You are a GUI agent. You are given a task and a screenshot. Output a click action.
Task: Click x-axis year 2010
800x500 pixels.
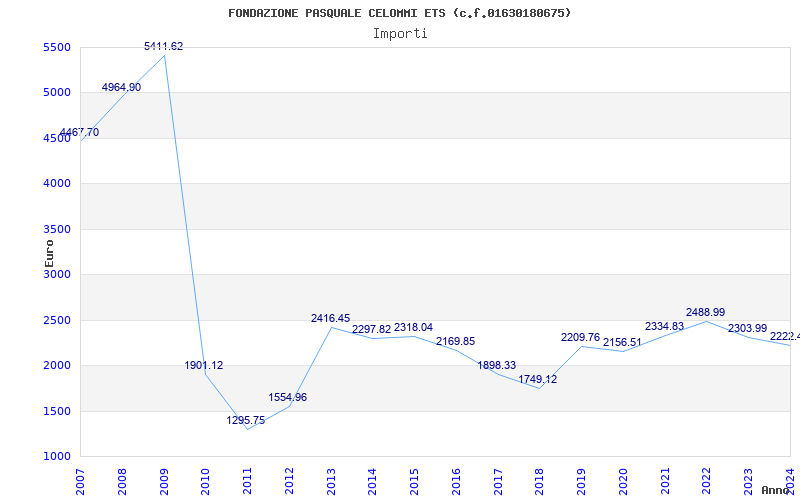(x=206, y=482)
